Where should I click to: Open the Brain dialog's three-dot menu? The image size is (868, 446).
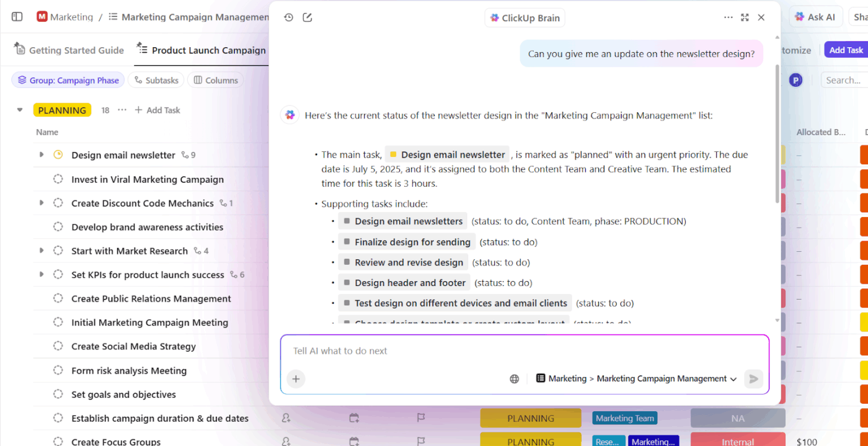[728, 17]
